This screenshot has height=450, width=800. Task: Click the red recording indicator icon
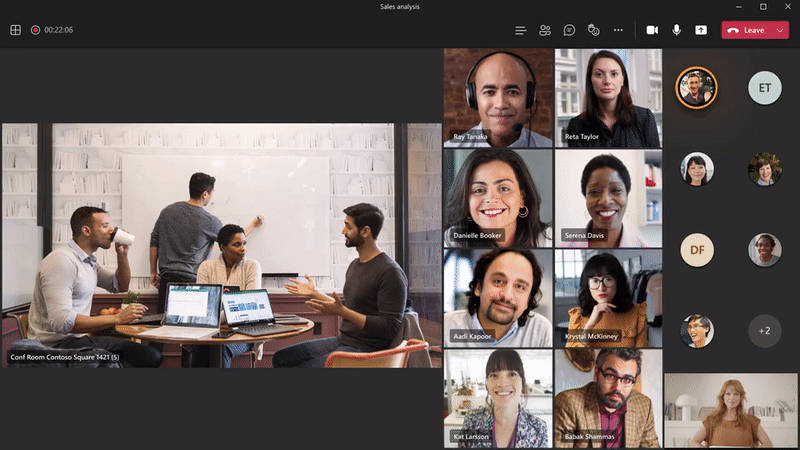[x=35, y=30]
